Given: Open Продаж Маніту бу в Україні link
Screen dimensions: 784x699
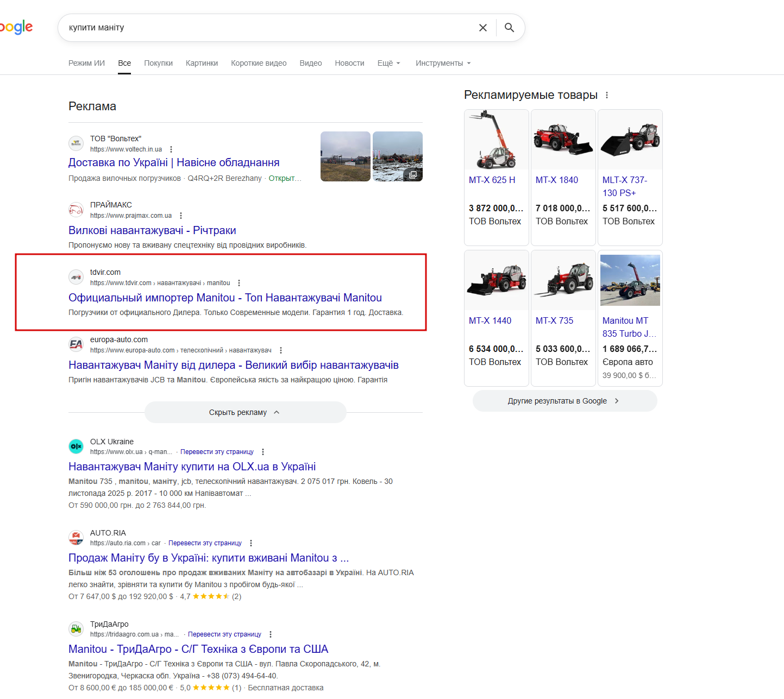Looking at the screenshot, I should pyautogui.click(x=209, y=558).
